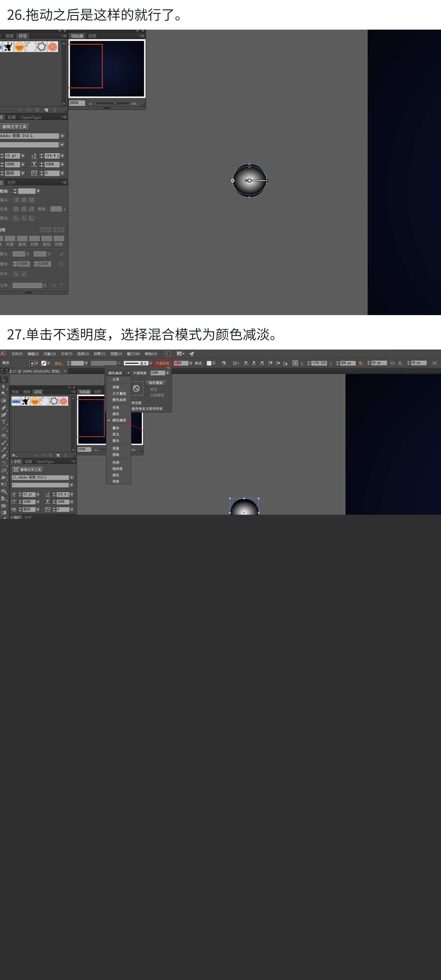Click the stroke none swatch in control bar
Image resolution: width=441 pixels, height=980 pixels.
pos(44,363)
